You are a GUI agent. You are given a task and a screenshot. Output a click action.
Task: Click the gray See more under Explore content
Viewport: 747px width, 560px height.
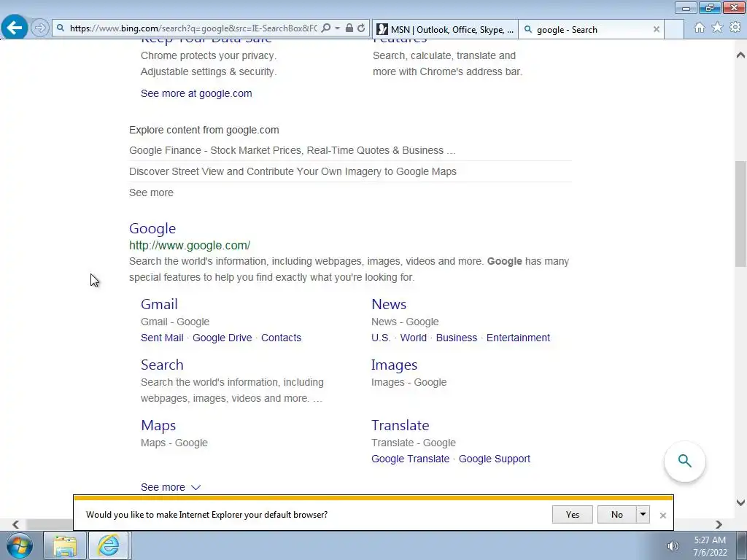[151, 192]
